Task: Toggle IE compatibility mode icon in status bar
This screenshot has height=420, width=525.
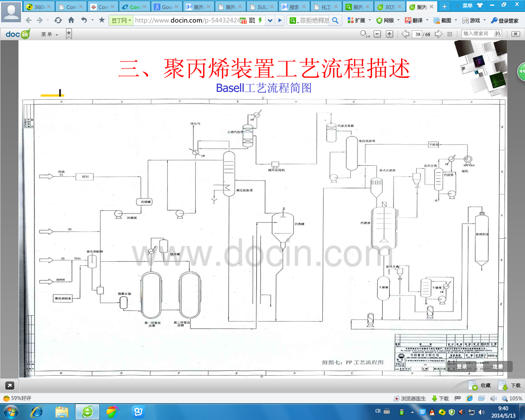Action: pos(470,398)
